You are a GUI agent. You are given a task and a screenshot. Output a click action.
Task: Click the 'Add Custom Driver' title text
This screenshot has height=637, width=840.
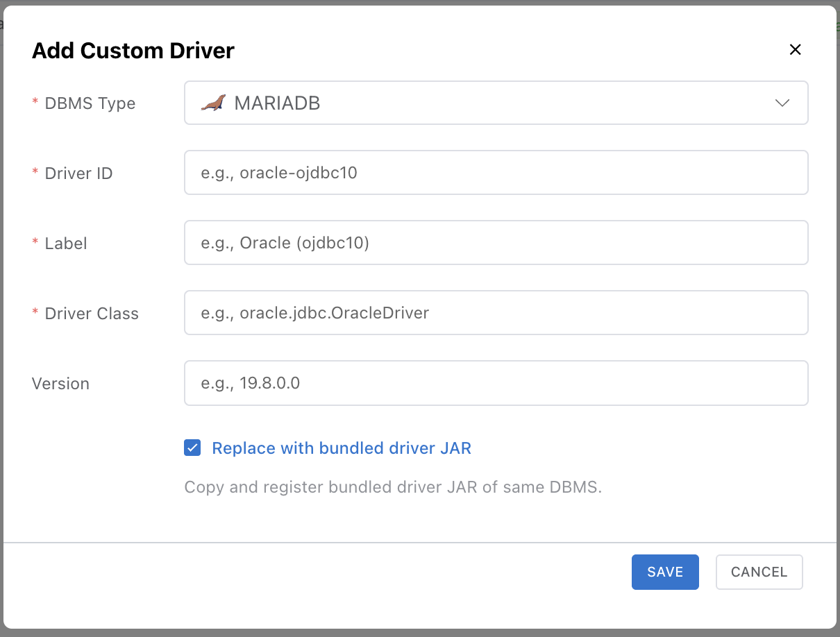[133, 51]
